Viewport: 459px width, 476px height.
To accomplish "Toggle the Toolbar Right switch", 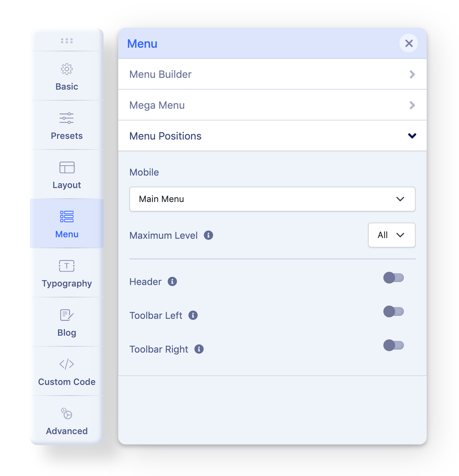I will pos(394,345).
